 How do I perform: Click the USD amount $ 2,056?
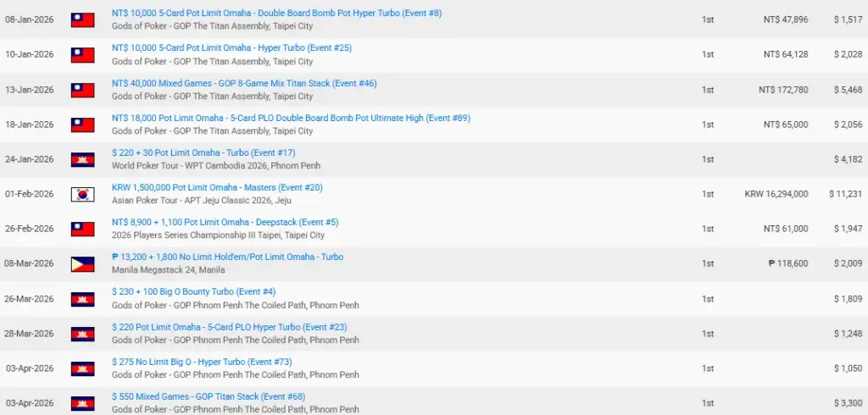[x=848, y=125]
